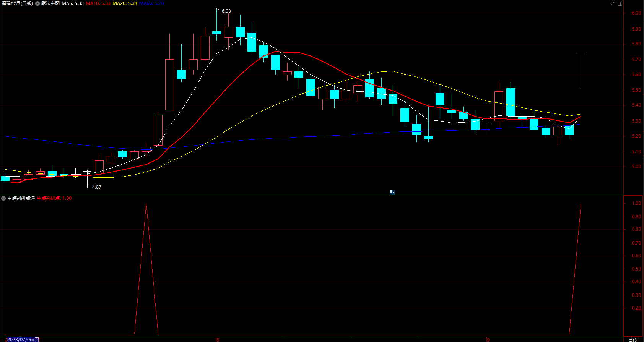Click the 0.20 indicator axis label
The height and width of the screenshot is (342, 644).
point(636,308)
